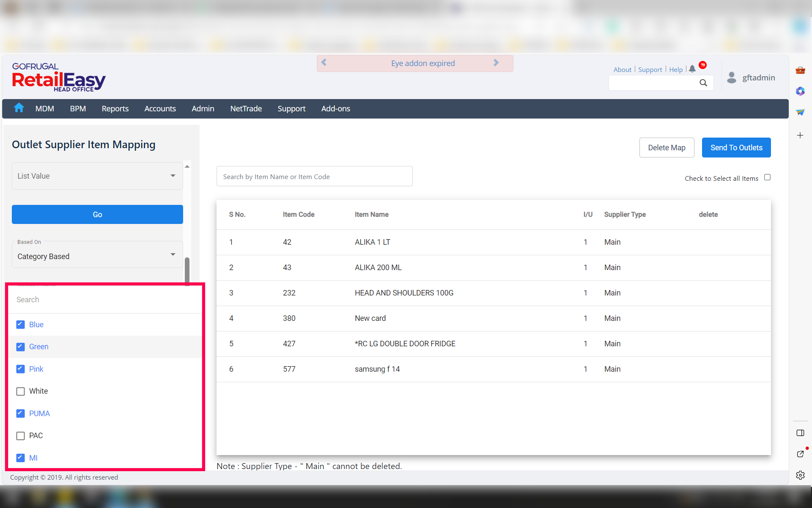This screenshot has width=812, height=508.
Task: Focus the Search by Item Name field
Action: [314, 177]
